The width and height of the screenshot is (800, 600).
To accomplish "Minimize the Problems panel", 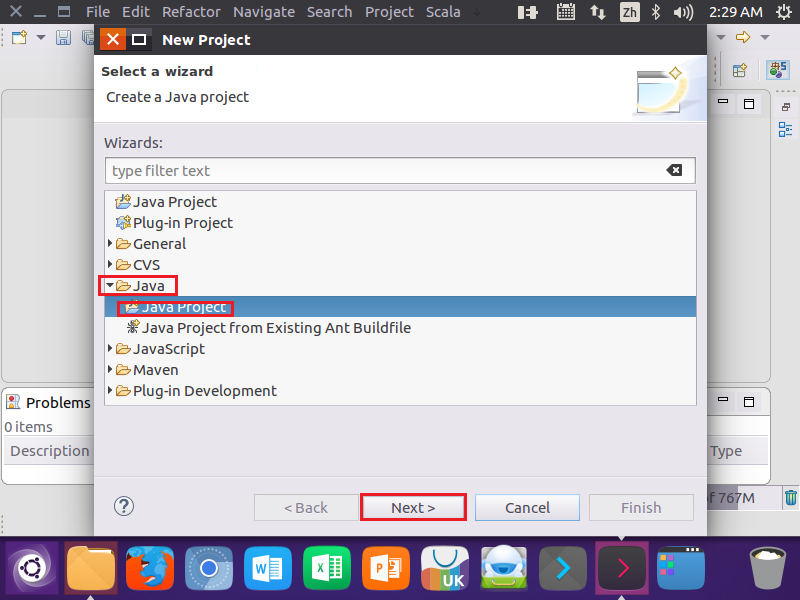I will pos(723,399).
